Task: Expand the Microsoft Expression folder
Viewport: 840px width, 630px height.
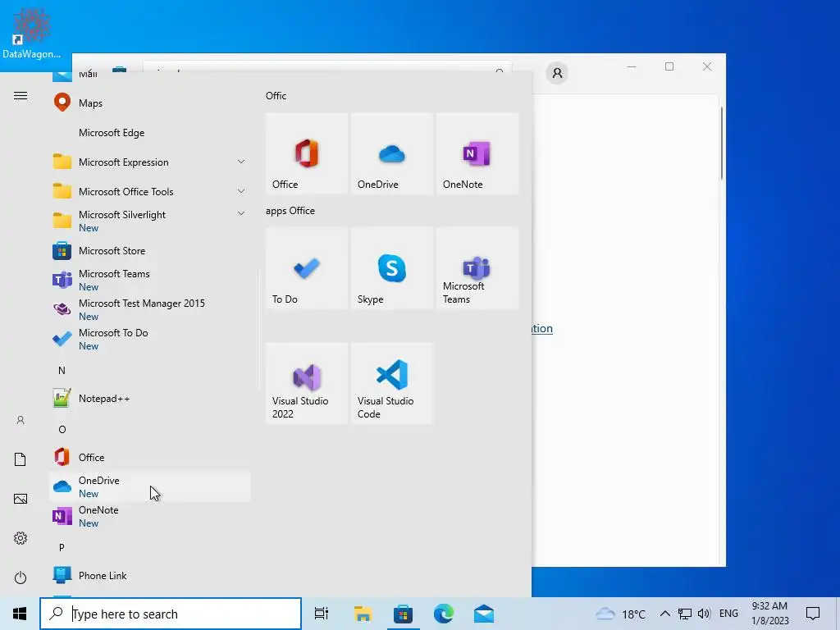Action: [x=150, y=162]
